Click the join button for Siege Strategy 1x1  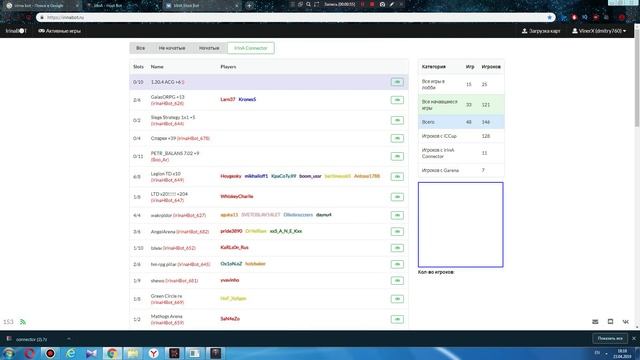point(397,120)
